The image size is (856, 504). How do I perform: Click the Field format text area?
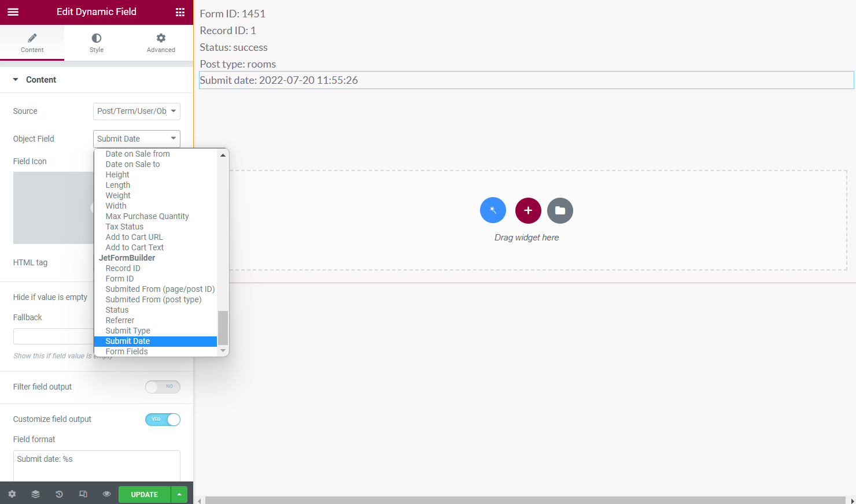(97, 466)
